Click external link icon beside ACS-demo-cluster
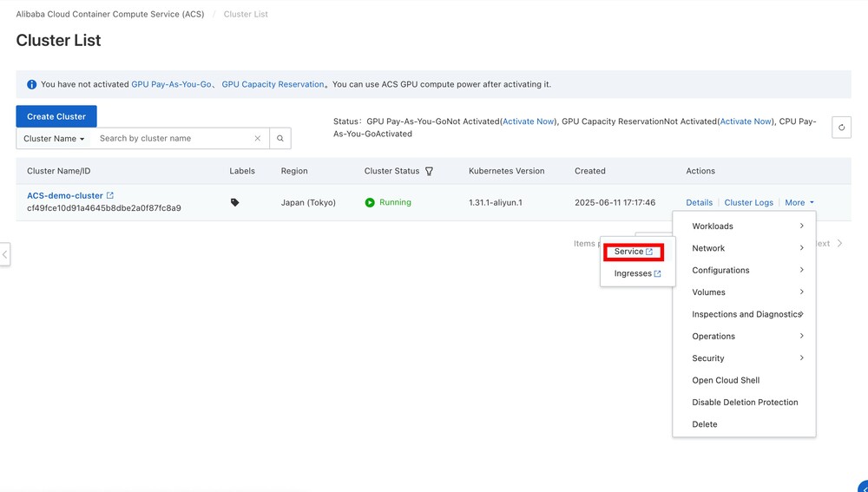Screen dimensions: 868x492 110,196
